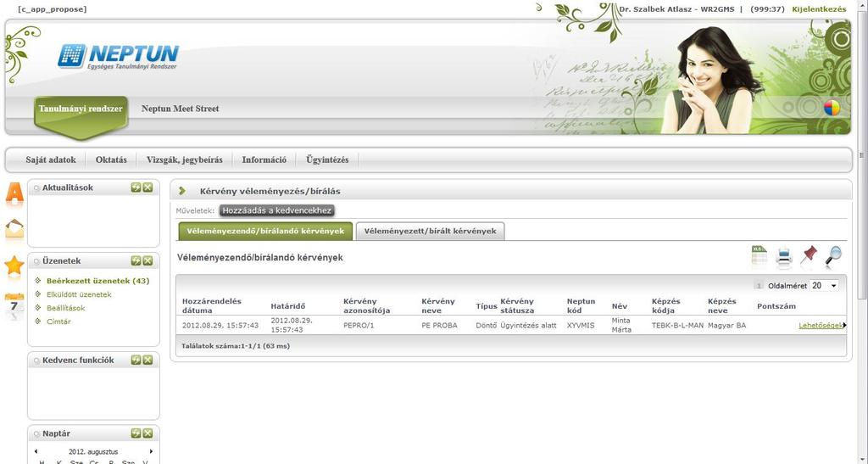Open the Vizsgák, jegybeírás menu
Image resolution: width=868 pixels, height=464 pixels.
point(184,160)
